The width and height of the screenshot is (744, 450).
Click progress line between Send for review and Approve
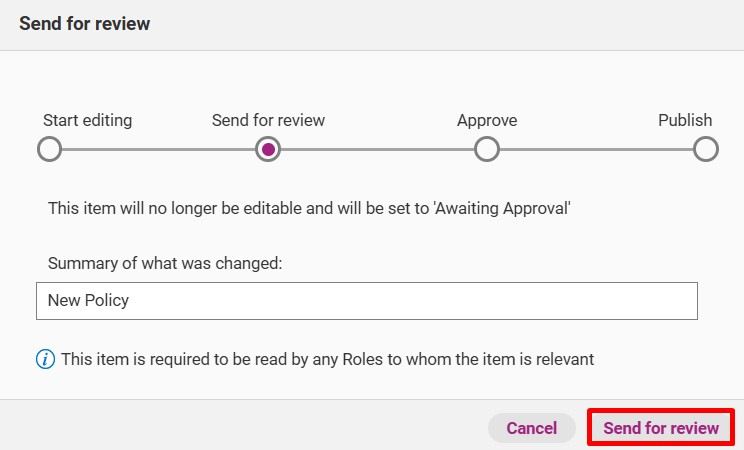[377, 149]
